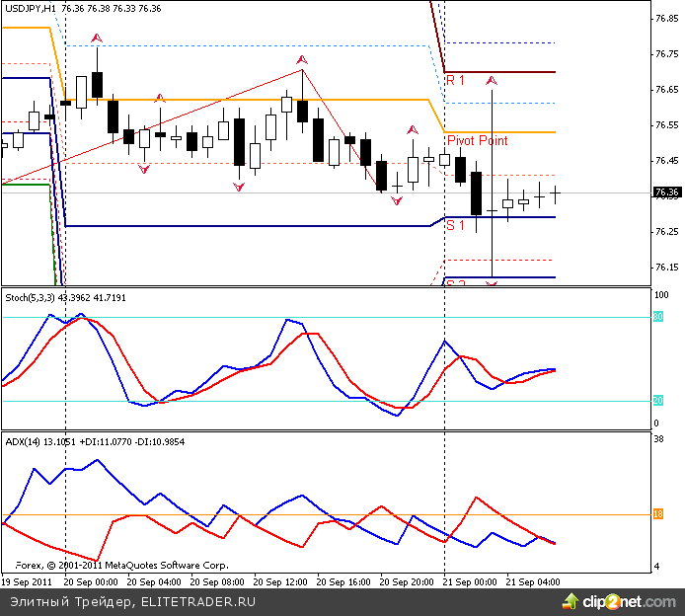Select the S 1 support label
Screen dimensions: 685x616
point(455,226)
